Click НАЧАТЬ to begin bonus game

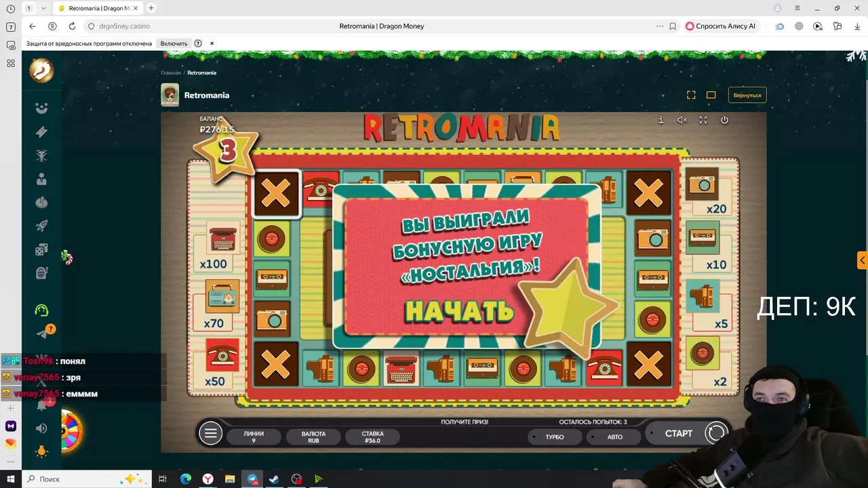click(x=459, y=310)
